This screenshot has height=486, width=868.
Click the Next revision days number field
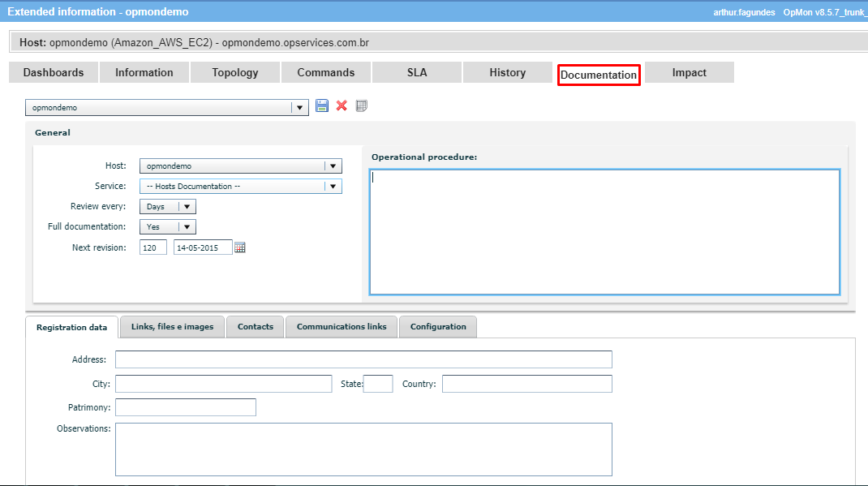[x=153, y=247]
